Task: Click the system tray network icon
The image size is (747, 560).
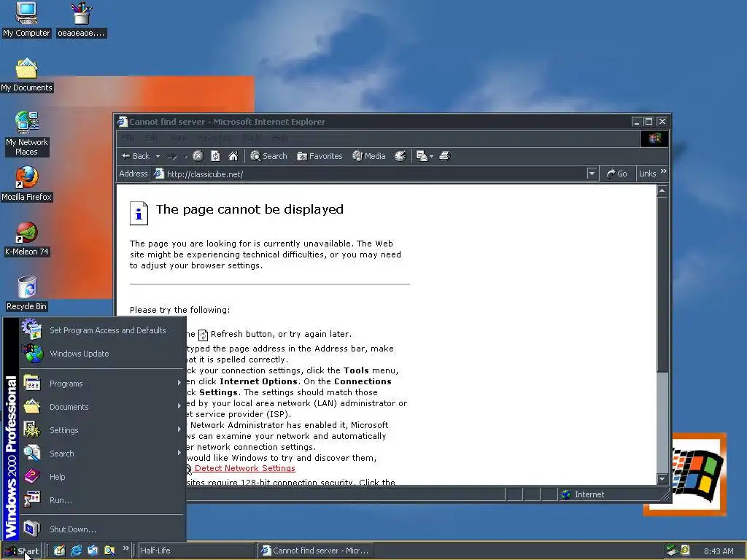Action: (672, 551)
